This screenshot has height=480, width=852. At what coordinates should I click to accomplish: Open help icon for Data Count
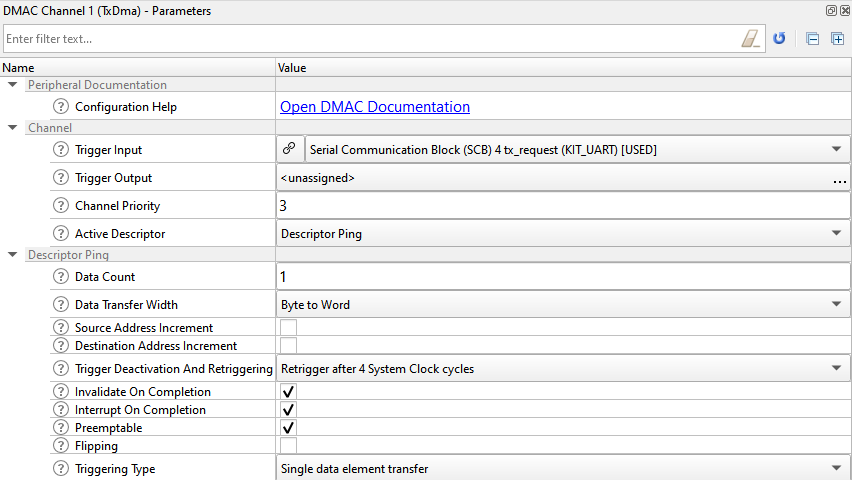61,277
